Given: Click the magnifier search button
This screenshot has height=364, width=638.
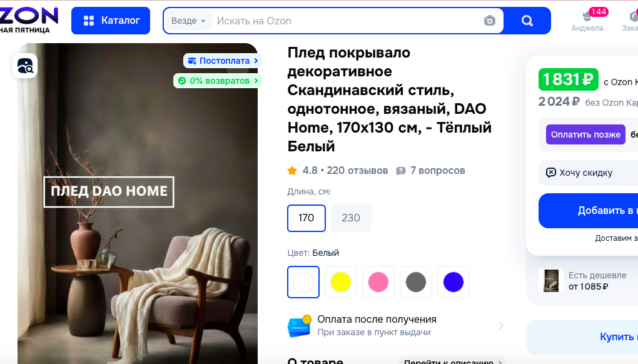Looking at the screenshot, I should (x=527, y=21).
